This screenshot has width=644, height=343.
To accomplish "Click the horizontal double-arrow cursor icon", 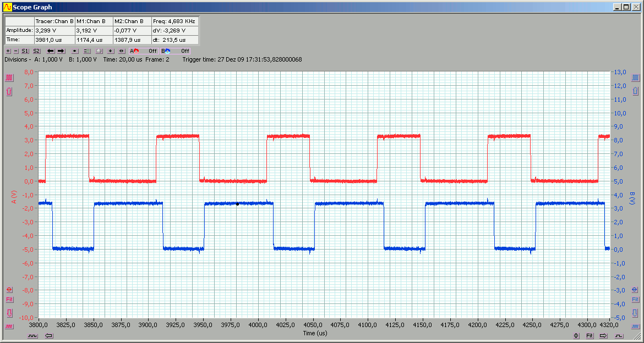I will (122, 51).
